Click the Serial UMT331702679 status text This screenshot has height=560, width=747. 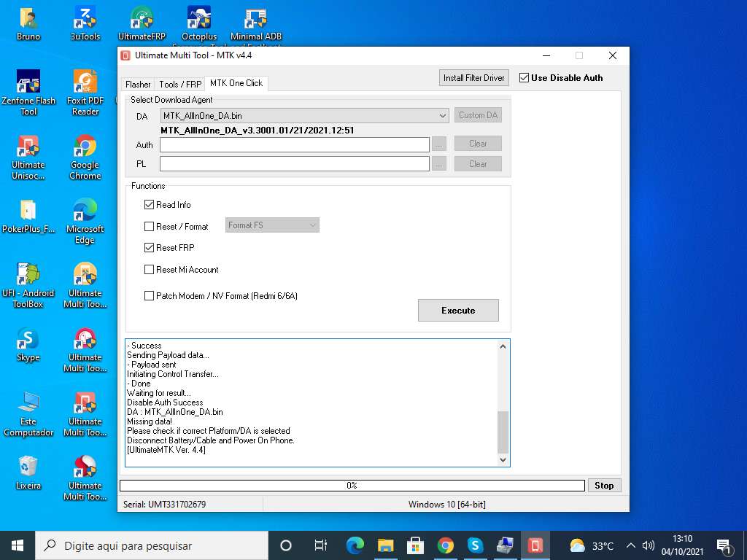tap(164, 505)
